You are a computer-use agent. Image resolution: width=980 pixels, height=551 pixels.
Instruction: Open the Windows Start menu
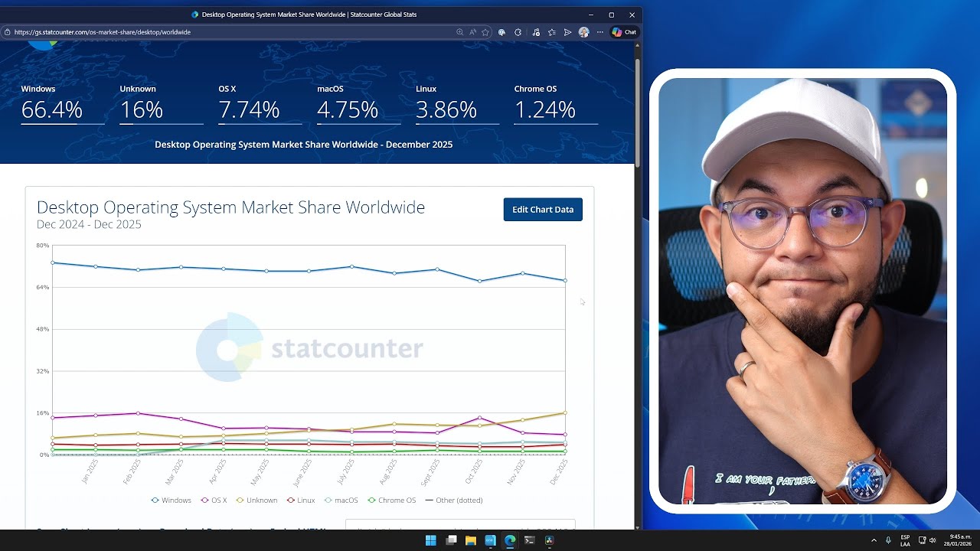point(431,540)
